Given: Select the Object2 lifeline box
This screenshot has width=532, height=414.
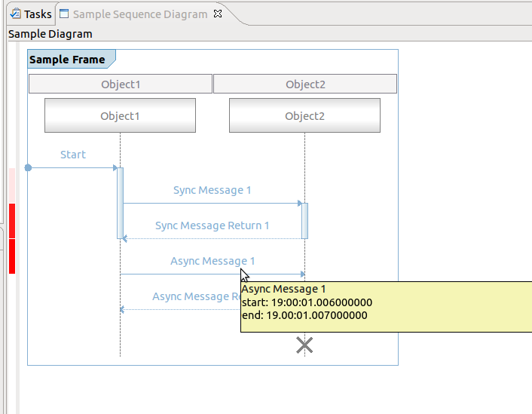Looking at the screenshot, I should (304, 115).
